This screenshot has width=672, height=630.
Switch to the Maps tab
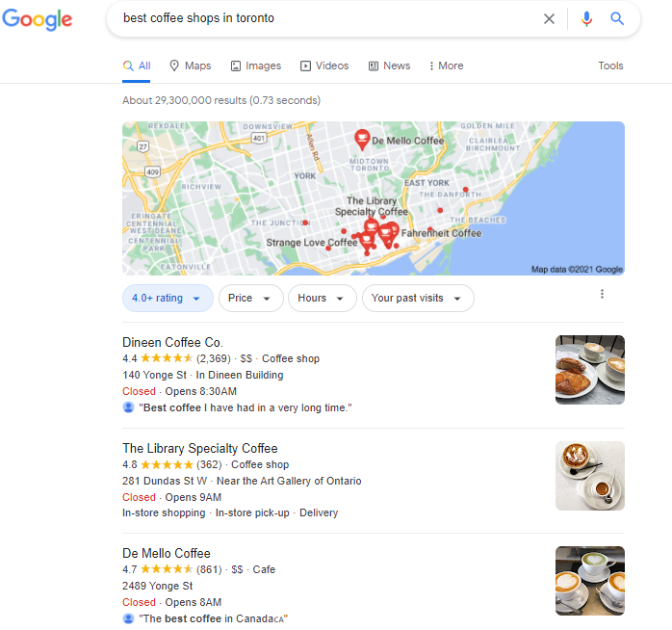(191, 66)
